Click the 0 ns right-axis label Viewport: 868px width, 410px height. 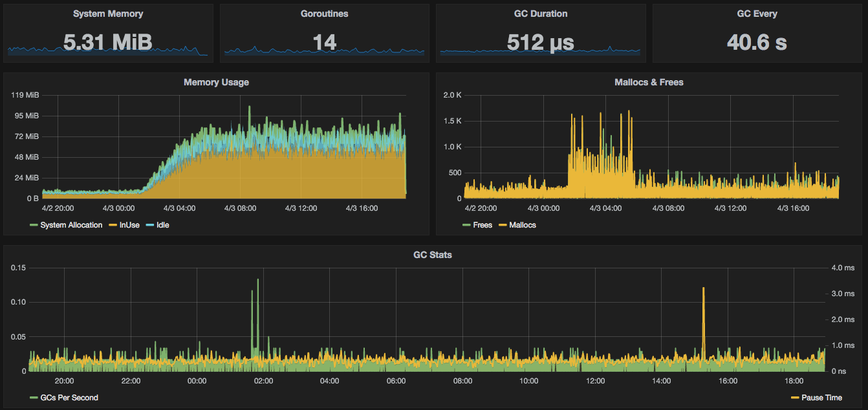(839, 371)
